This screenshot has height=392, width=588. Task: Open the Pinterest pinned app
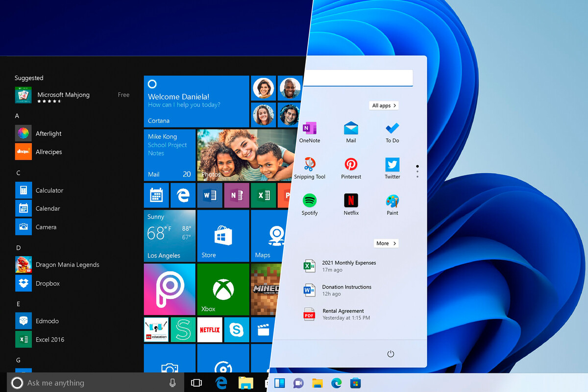(351, 165)
